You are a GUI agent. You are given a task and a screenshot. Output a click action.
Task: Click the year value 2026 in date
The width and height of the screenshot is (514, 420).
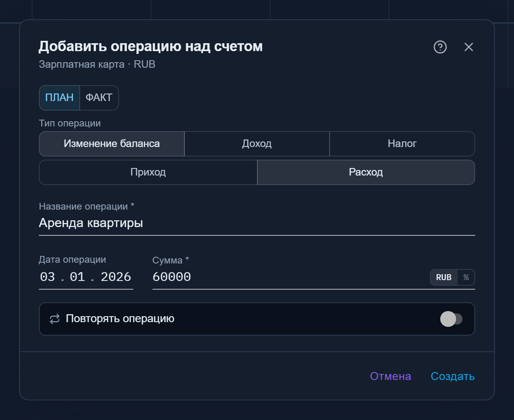[116, 277]
